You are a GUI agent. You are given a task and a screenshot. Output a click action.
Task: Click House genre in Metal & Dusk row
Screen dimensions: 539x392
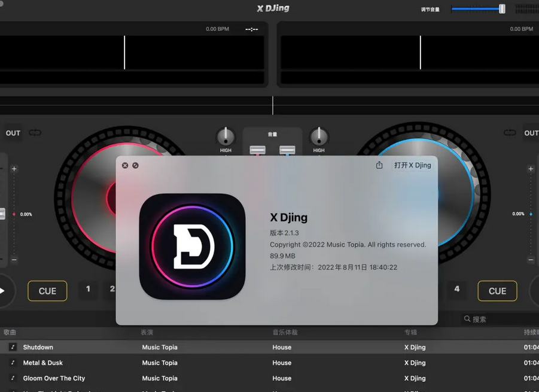point(282,363)
